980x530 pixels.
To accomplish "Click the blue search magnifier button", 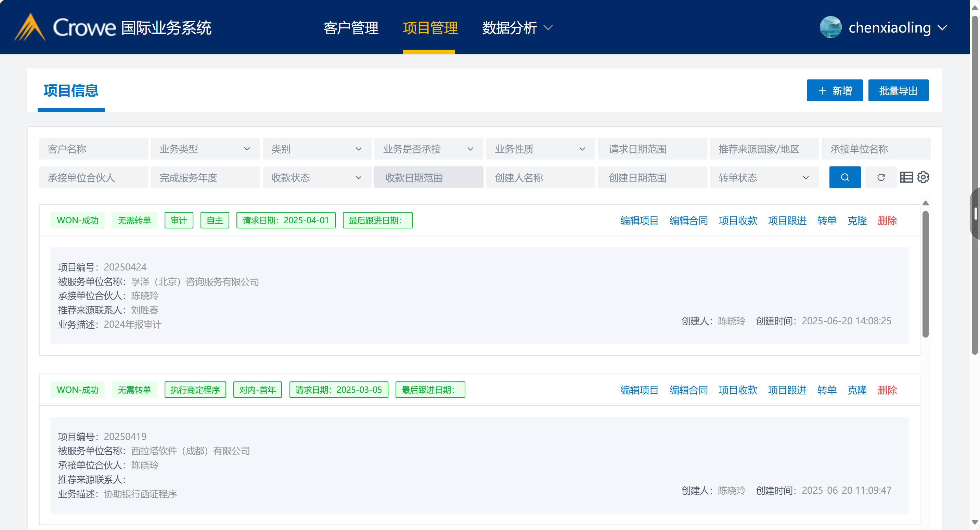I will coord(844,177).
